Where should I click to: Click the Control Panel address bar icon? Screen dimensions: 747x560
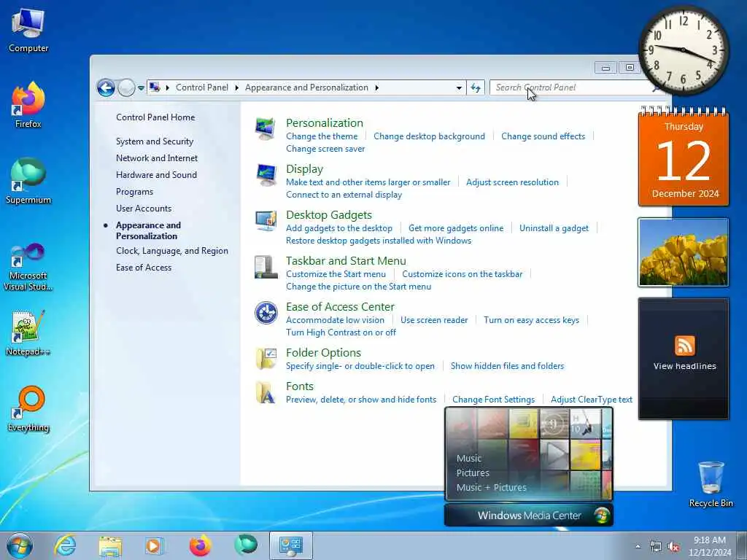155,87
